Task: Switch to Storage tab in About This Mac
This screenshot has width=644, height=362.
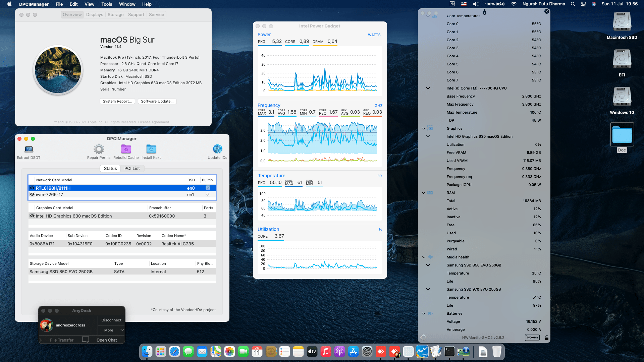Action: coord(116,14)
